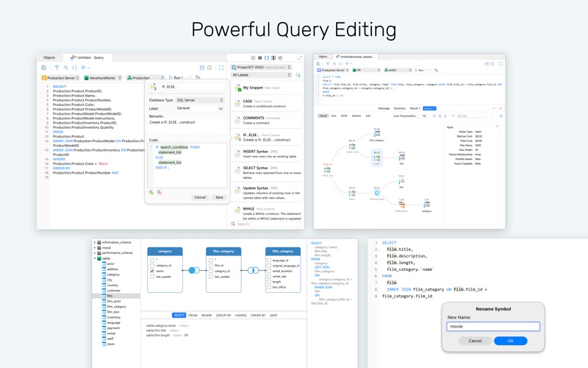Screen dimensions: 588x368
Task: Click Cancel in the snippet editor popup
Action: click(x=200, y=197)
